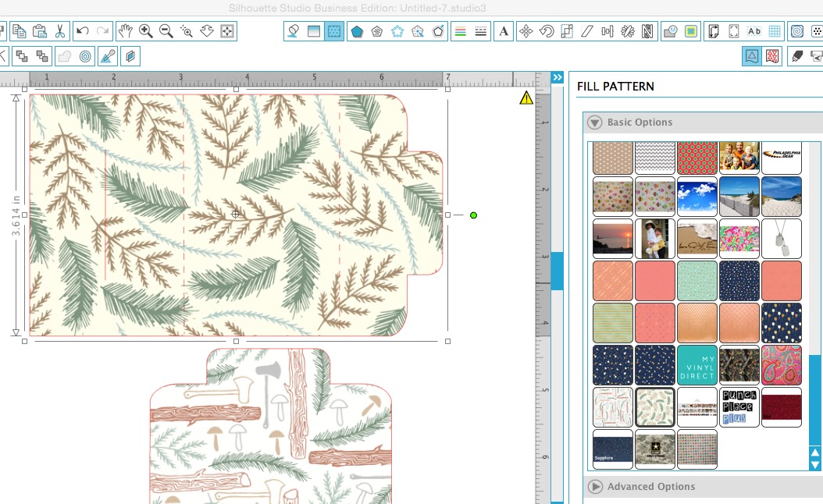Click the red triangles page icon beside Cut Settings
The height and width of the screenshot is (504, 823).
click(772, 56)
